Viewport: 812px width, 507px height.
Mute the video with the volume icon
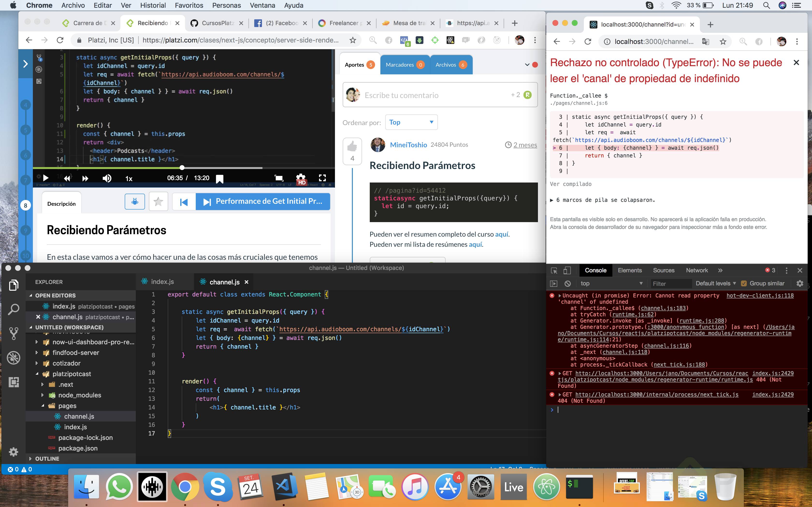pyautogui.click(x=107, y=178)
